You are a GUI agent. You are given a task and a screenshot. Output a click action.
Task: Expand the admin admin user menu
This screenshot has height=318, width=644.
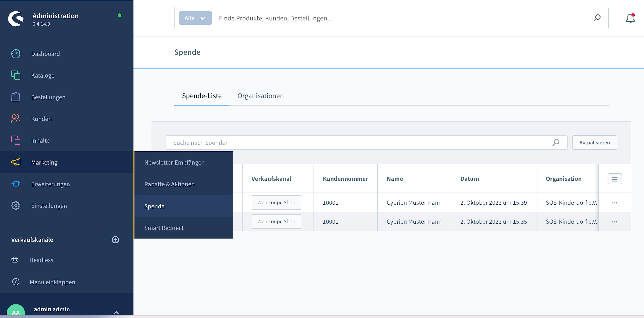click(116, 312)
